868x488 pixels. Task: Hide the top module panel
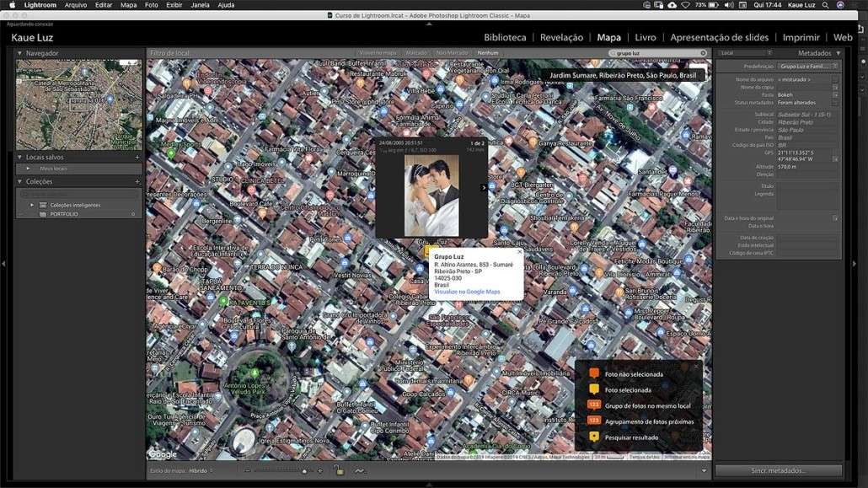click(x=429, y=24)
